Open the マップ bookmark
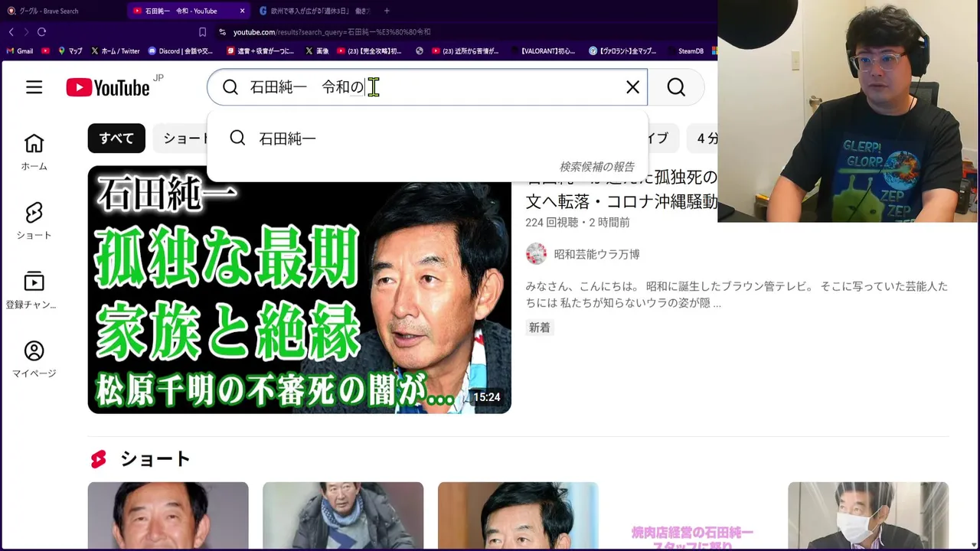This screenshot has height=551, width=980. 70,51
